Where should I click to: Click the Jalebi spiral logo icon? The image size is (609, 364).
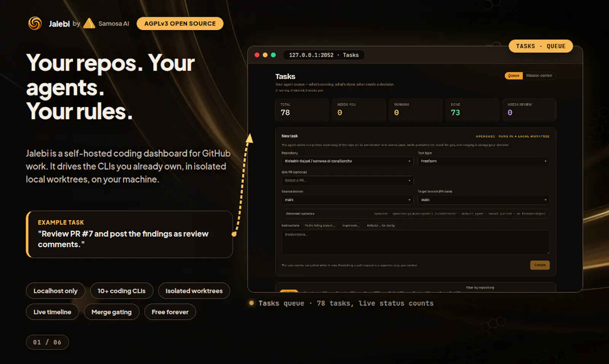(35, 24)
